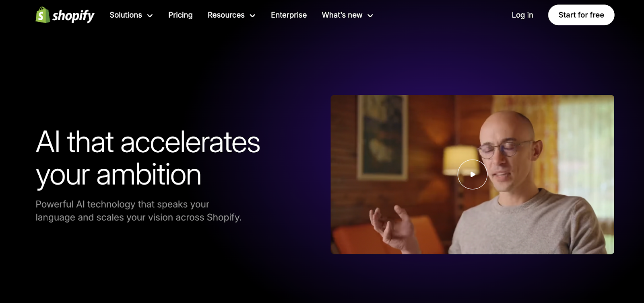Image resolution: width=644 pixels, height=303 pixels.
Task: Click the Log in link
Action: click(522, 15)
